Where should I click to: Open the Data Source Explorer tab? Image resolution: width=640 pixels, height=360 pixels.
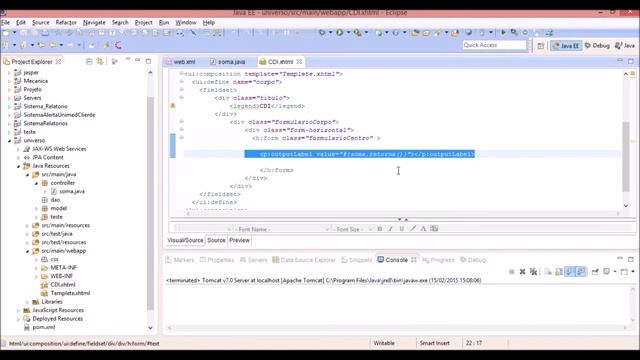(x=304, y=260)
